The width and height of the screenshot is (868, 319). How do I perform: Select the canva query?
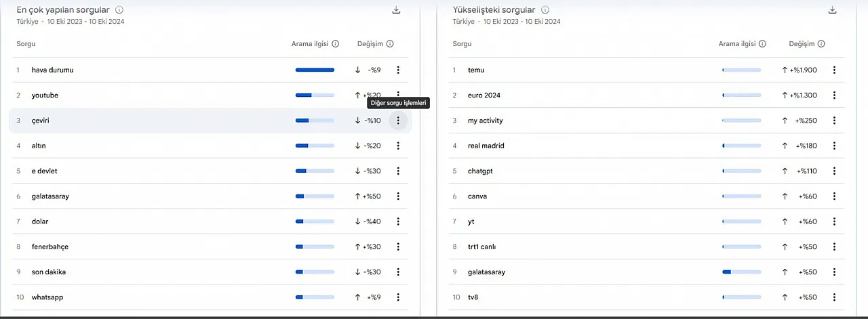(477, 196)
